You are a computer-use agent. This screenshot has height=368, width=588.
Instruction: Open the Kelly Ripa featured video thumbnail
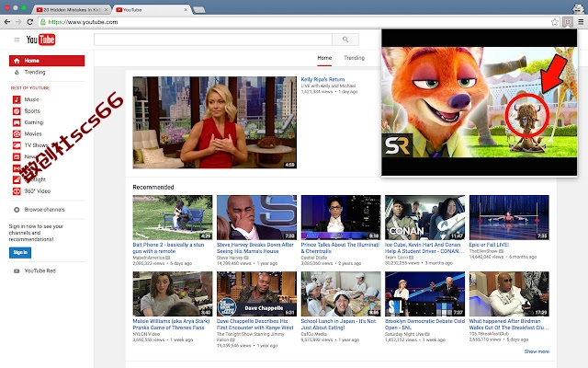coord(214,122)
